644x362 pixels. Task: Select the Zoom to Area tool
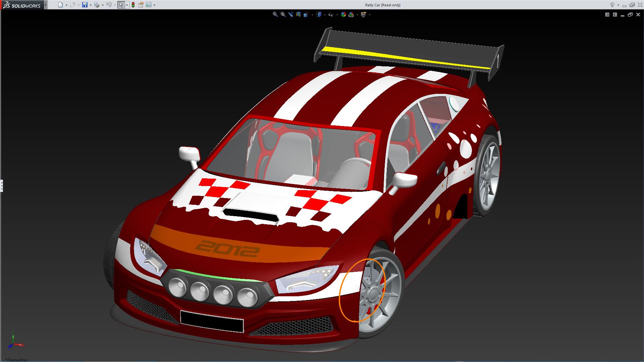[x=283, y=14]
